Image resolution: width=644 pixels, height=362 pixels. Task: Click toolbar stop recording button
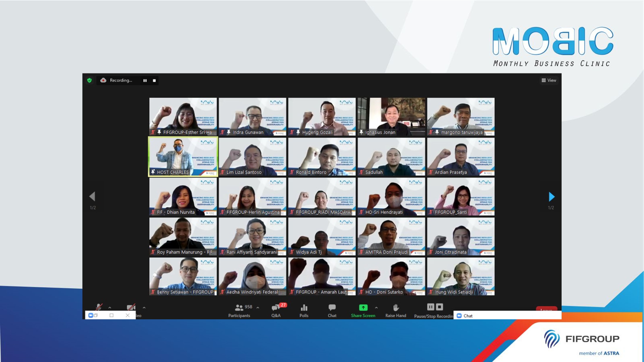439,307
